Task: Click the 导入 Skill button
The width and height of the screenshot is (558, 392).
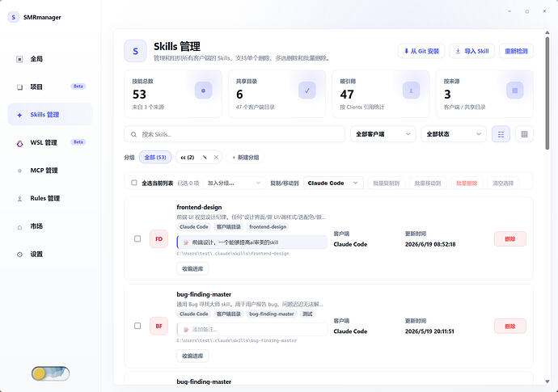Action: point(472,51)
